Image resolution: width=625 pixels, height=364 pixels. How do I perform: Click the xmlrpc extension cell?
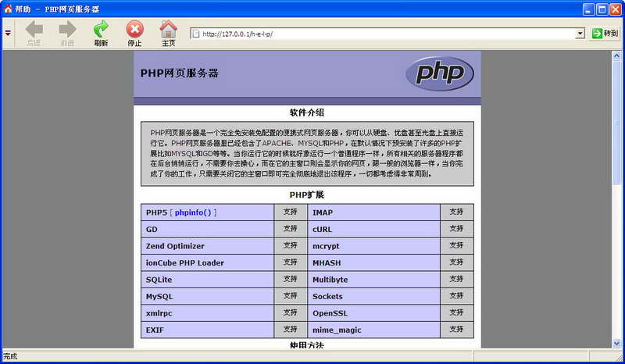coord(207,313)
